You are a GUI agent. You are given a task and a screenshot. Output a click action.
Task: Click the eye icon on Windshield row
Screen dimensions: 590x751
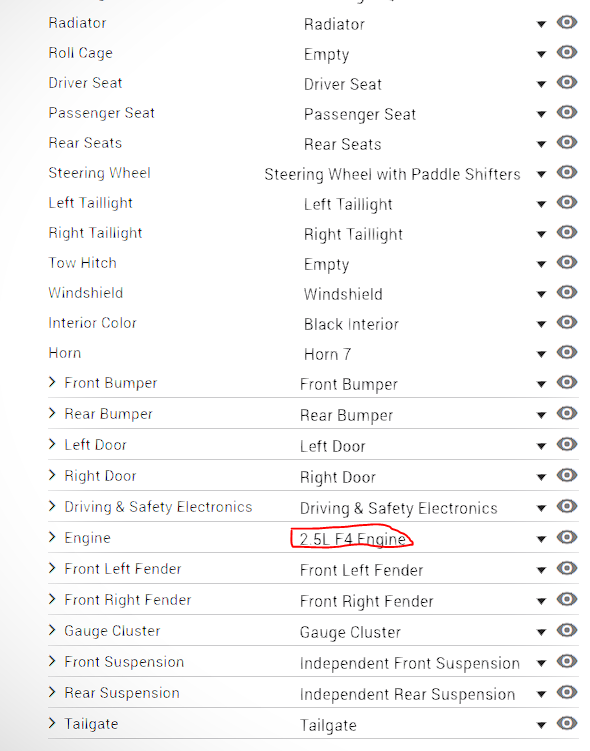[567, 292]
